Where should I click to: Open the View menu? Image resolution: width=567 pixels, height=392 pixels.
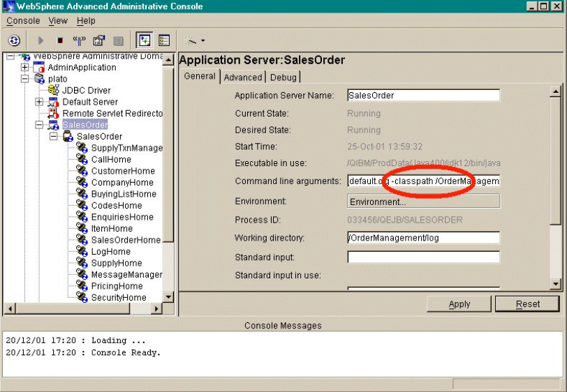(x=58, y=21)
